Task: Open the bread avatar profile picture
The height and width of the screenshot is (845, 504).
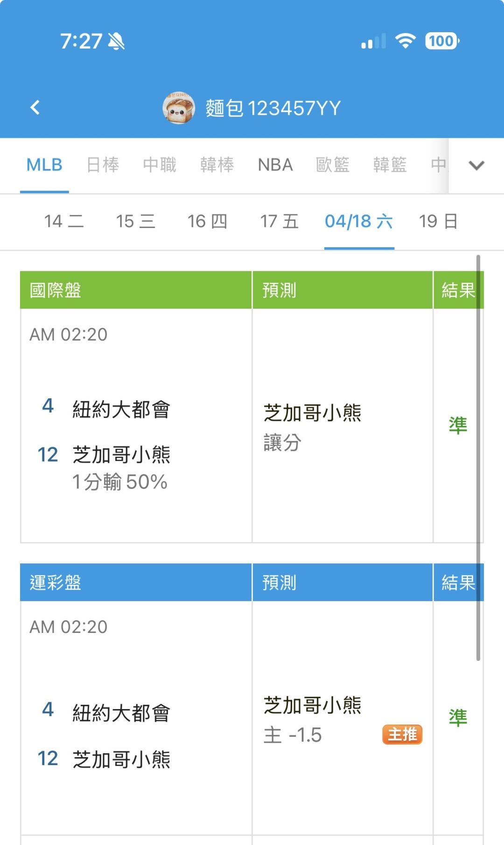Action: tap(178, 108)
